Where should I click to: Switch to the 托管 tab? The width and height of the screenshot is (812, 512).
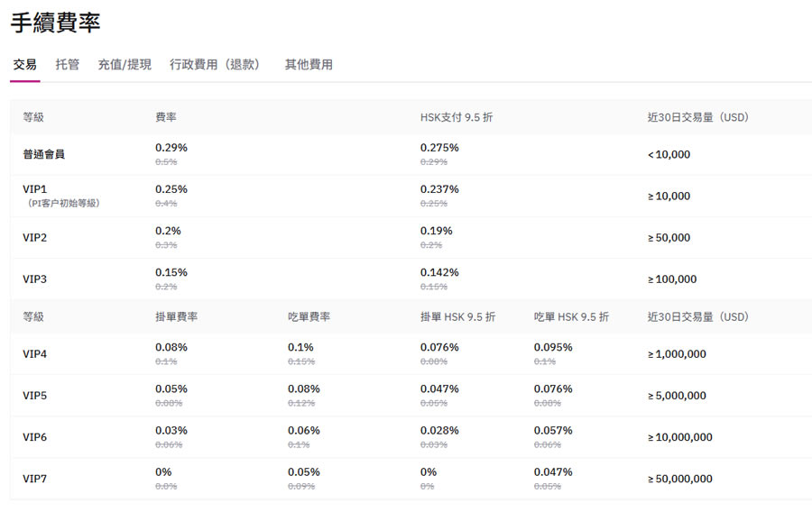(67, 65)
